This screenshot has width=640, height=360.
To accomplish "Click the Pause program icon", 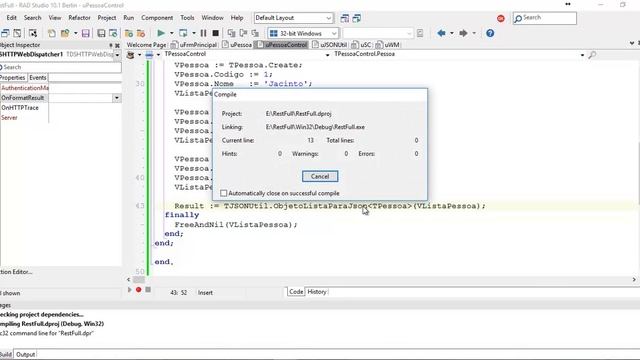I will (203, 33).
